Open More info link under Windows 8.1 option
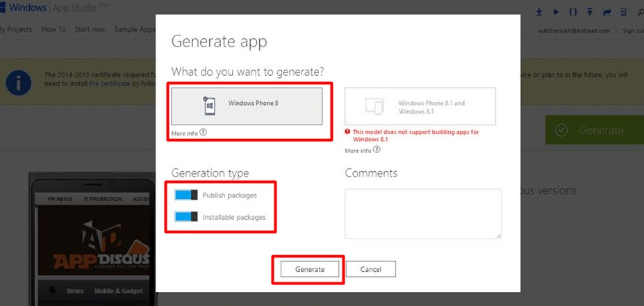 pyautogui.click(x=358, y=150)
